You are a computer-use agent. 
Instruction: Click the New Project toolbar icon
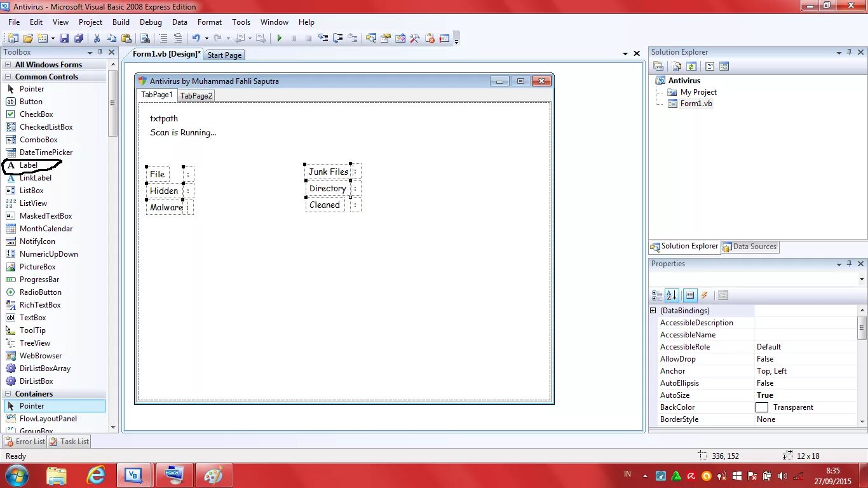[13, 38]
